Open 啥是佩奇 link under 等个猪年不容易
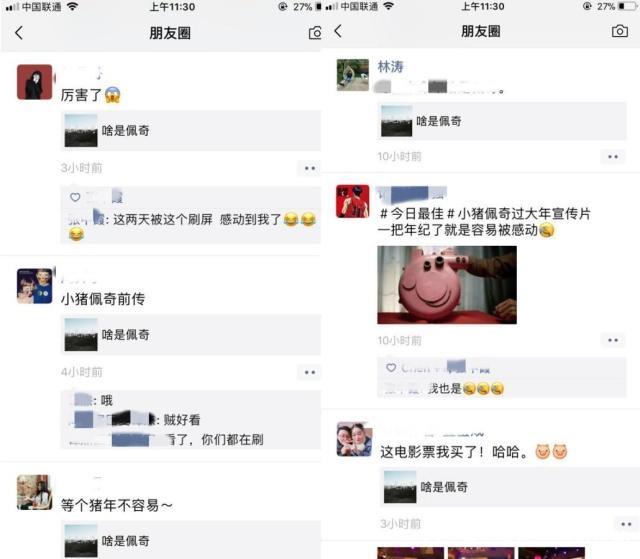Image resolution: width=640 pixels, height=559 pixels. (191, 540)
